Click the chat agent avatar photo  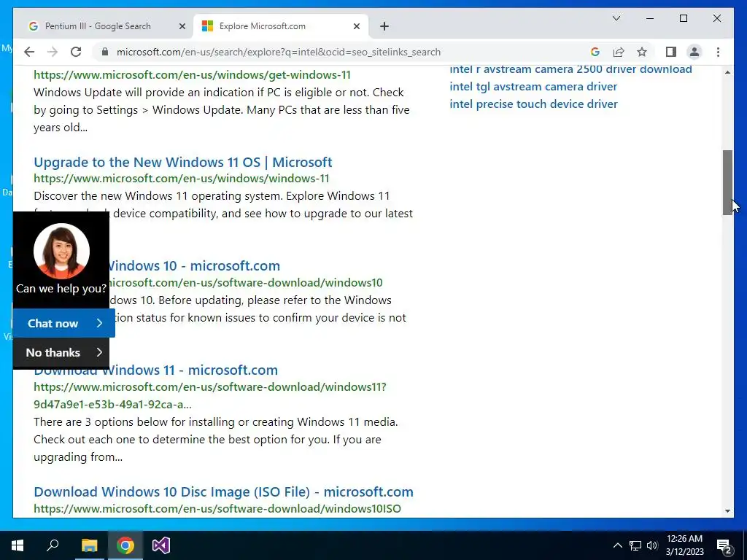pyautogui.click(x=61, y=251)
